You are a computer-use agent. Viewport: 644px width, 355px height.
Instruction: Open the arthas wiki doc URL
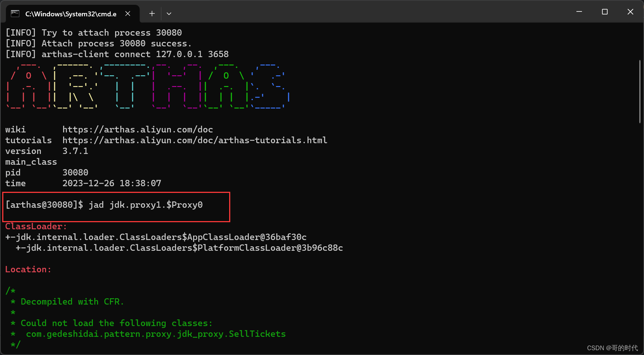point(137,129)
